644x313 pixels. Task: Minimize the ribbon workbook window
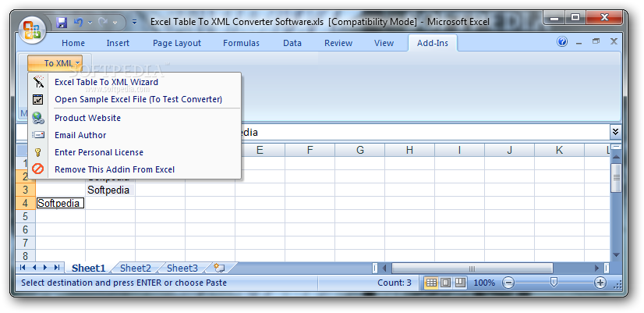coord(579,42)
